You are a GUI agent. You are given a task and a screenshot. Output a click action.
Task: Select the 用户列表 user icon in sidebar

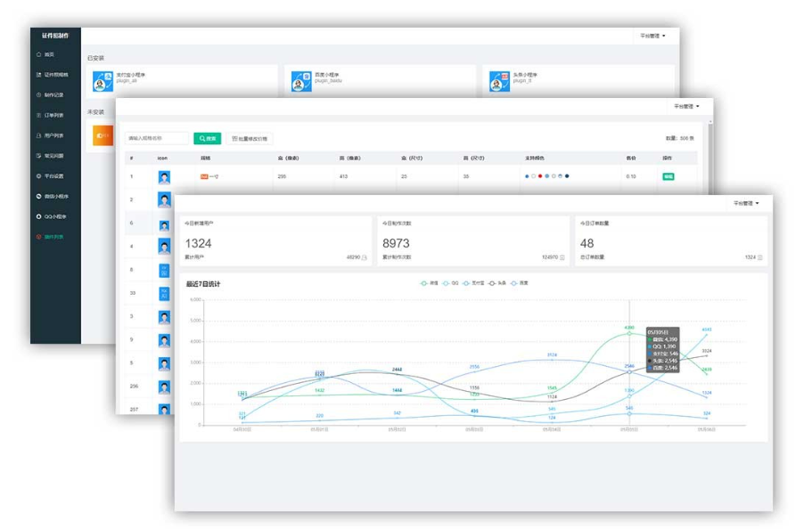tap(38, 135)
